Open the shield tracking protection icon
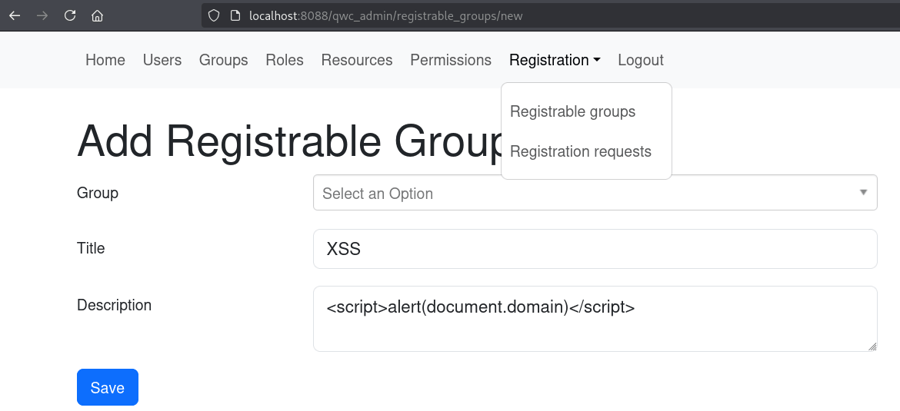Image resolution: width=900 pixels, height=411 pixels. click(x=214, y=16)
